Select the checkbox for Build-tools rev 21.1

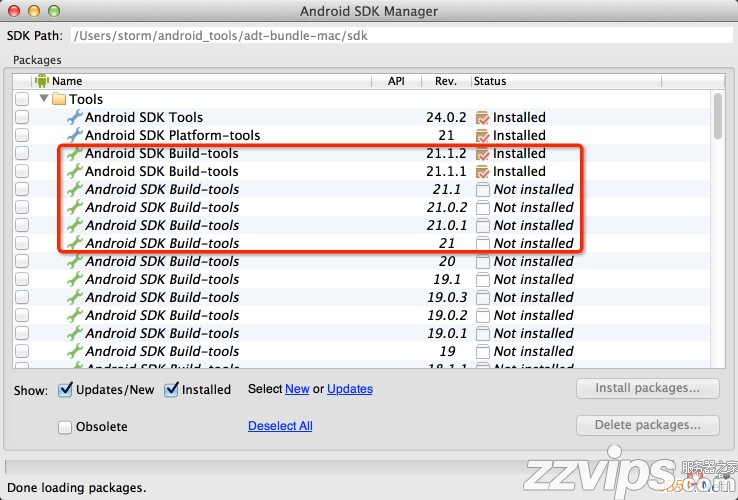22,189
